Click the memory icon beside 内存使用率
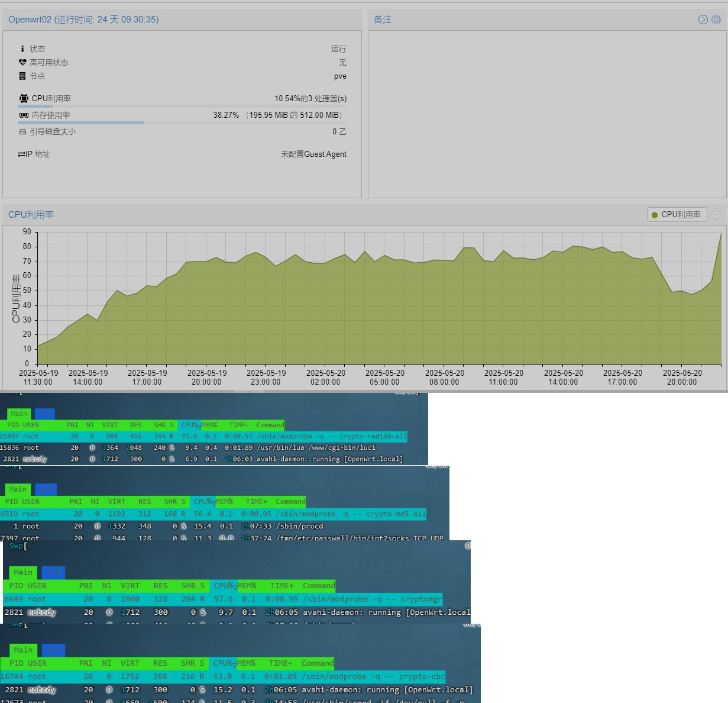This screenshot has width=728, height=703. click(x=24, y=115)
